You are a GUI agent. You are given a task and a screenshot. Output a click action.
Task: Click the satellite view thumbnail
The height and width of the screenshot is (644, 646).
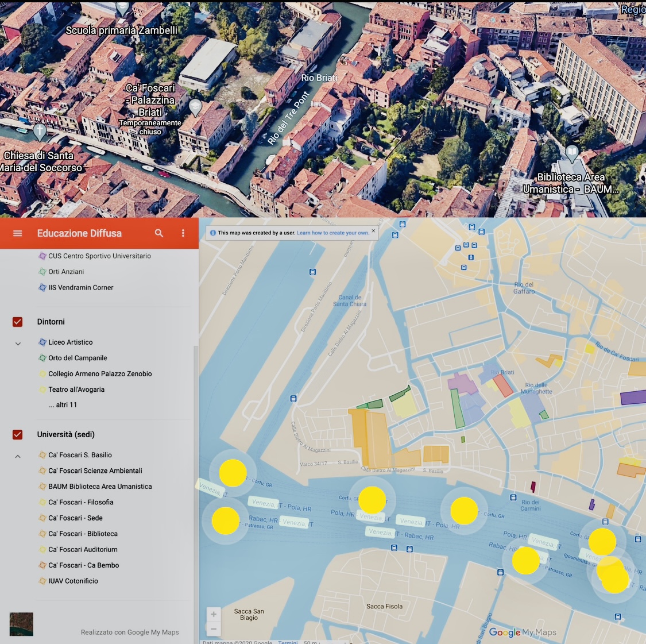pos(21,624)
